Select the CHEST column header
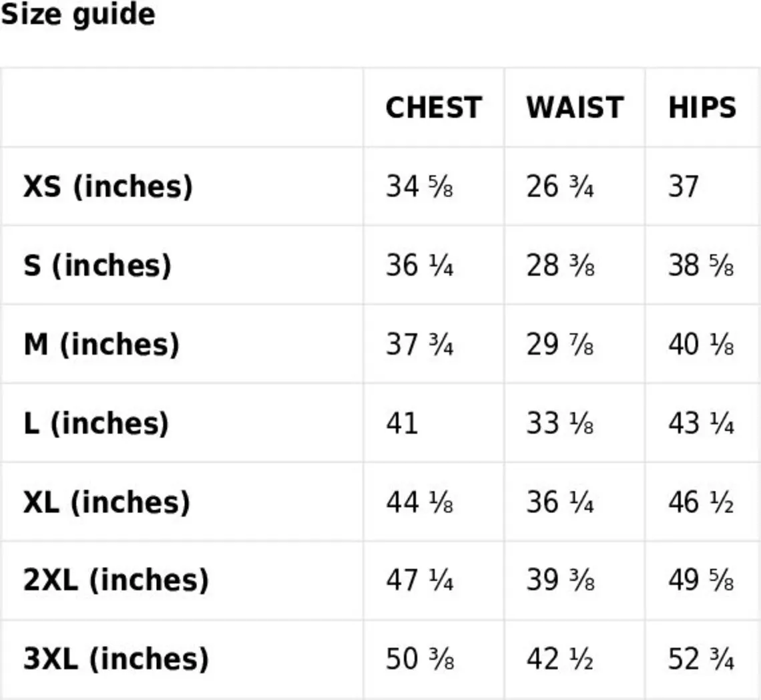Screen dimensions: 761x700 click(433, 108)
